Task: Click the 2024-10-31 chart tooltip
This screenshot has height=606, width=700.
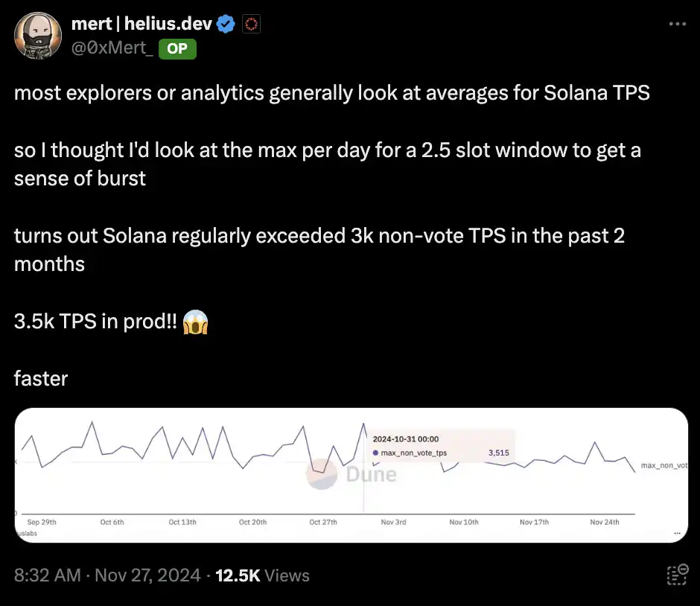Action: click(439, 446)
